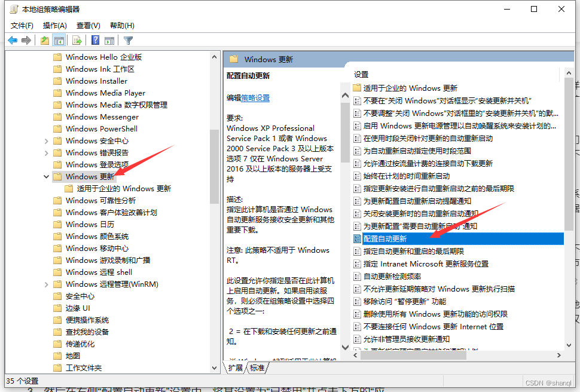Click the policy icon beside 配置自动更新
Image resolution: width=580 pixels, height=392 pixels.
357,239
